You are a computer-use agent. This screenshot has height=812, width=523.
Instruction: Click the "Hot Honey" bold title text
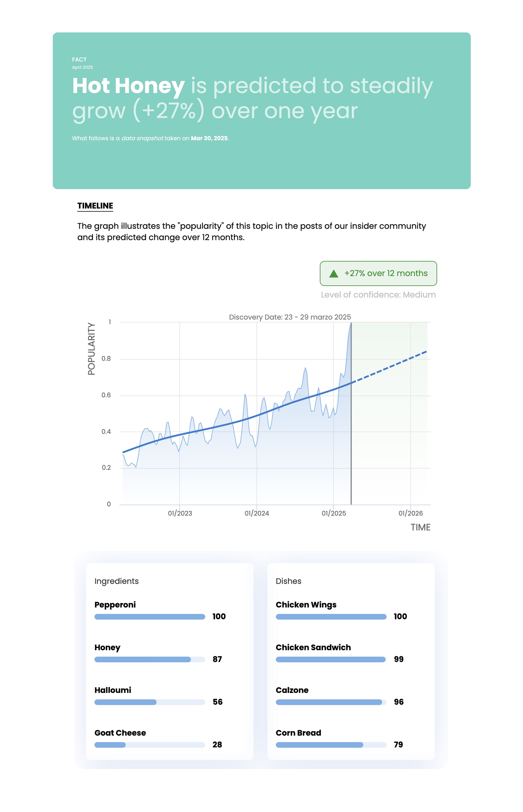(x=128, y=86)
